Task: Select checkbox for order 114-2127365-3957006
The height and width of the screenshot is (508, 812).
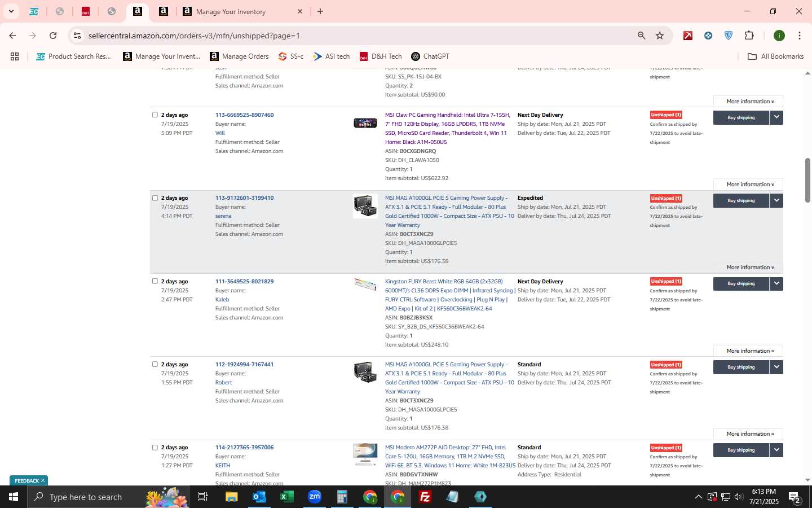Action: [155, 448]
